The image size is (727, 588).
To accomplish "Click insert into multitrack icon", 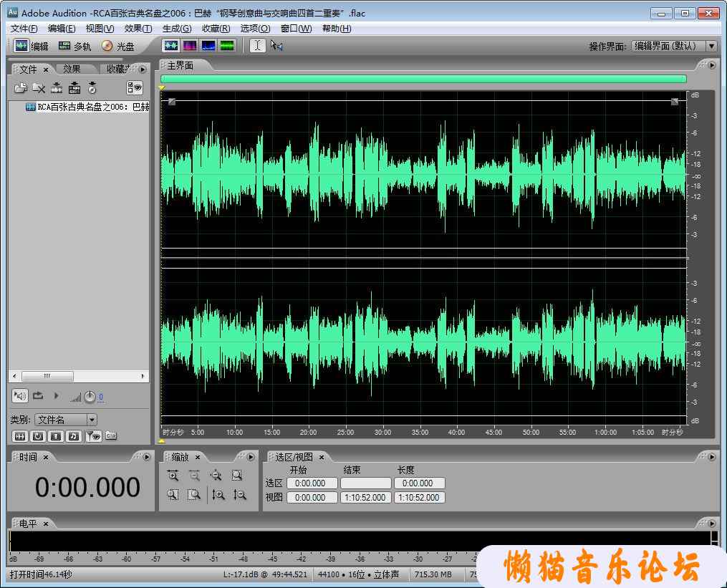I will [74, 87].
